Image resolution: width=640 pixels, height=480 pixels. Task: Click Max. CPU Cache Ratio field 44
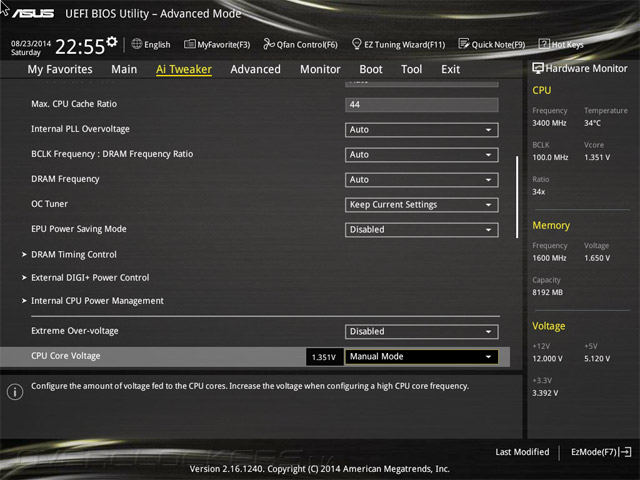422,104
